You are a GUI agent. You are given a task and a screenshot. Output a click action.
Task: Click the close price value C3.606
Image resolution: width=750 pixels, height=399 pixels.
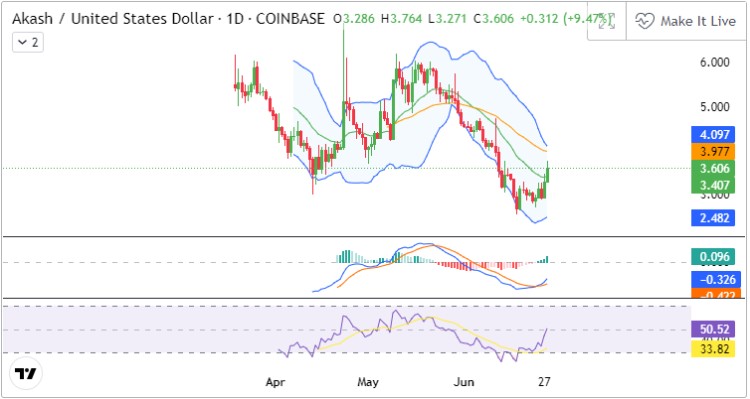click(493, 19)
